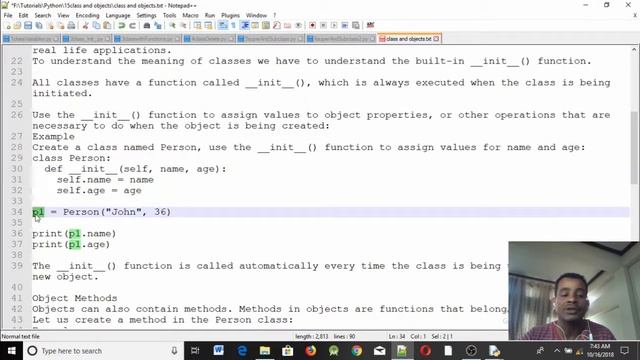
Task: Click the spell check ABC icon
Action: click(370, 26)
